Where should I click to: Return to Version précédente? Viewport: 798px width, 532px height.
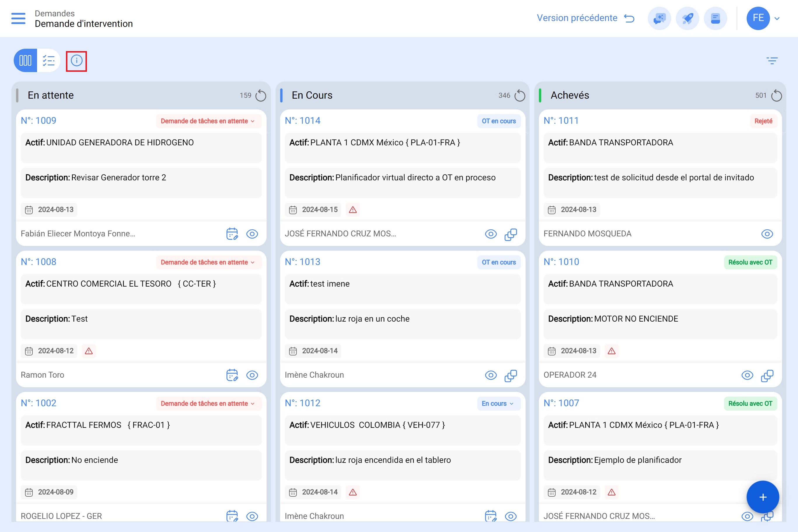tap(585, 18)
